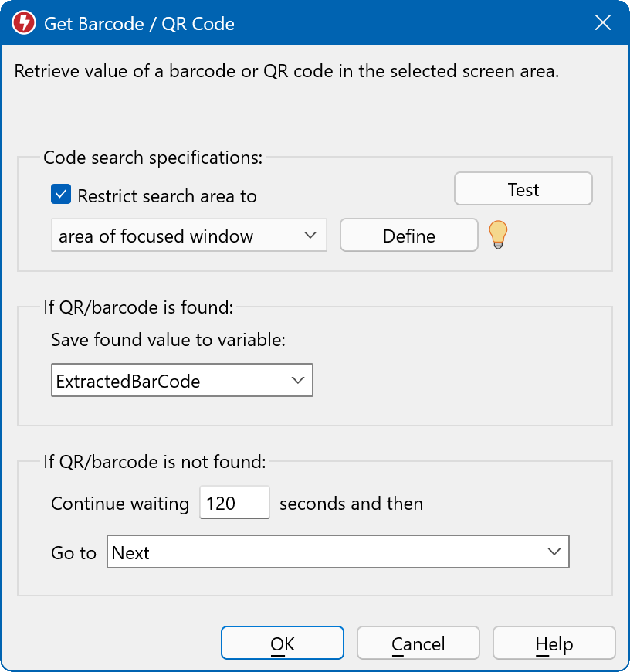Image resolution: width=630 pixels, height=672 pixels.
Task: Close the dialog with the X button
Action: click(x=603, y=22)
